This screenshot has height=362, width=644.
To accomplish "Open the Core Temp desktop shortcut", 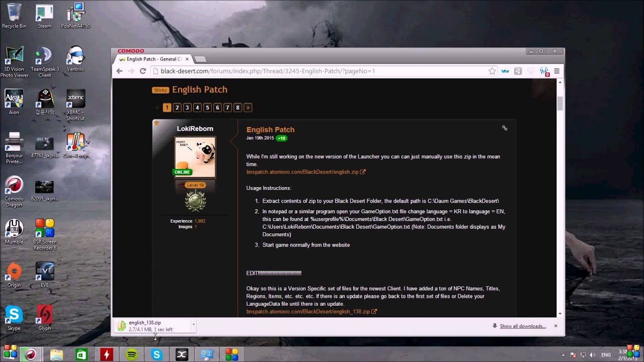I will coord(75,145).
